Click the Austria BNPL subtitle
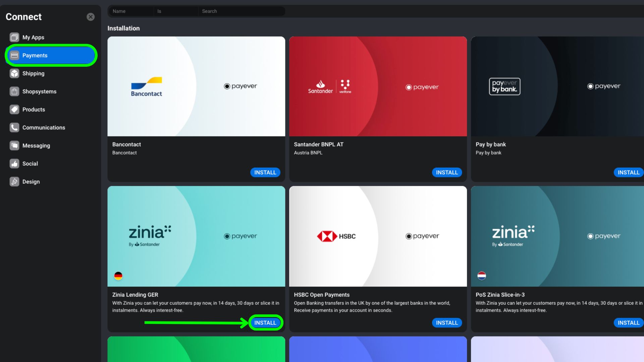 pyautogui.click(x=308, y=153)
